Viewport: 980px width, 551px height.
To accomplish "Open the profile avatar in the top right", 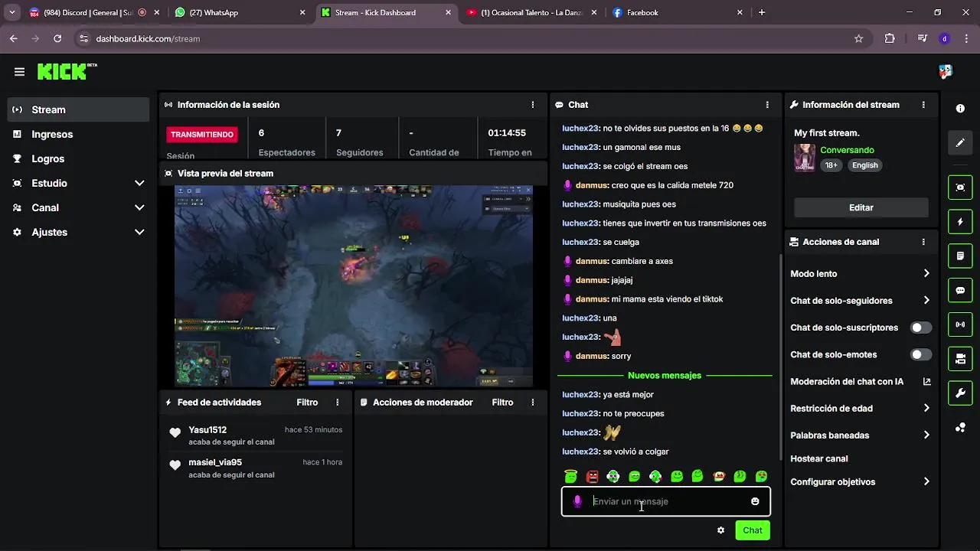I will 946,71.
